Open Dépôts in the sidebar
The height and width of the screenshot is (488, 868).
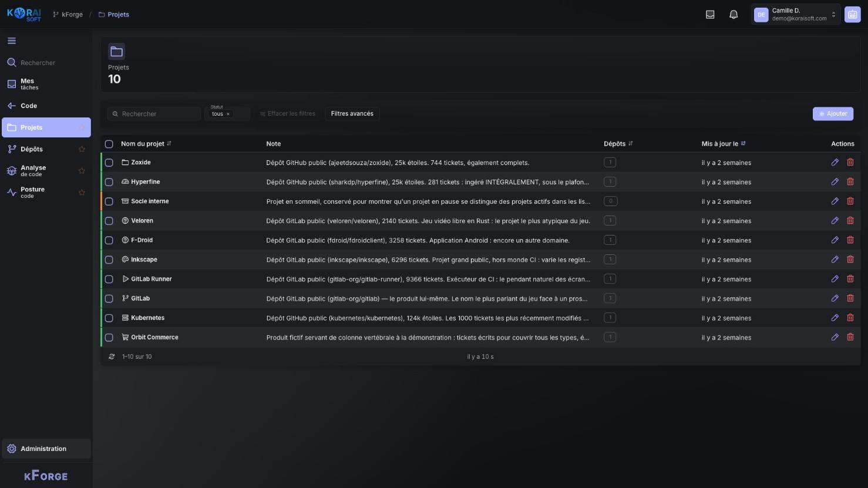click(x=46, y=149)
